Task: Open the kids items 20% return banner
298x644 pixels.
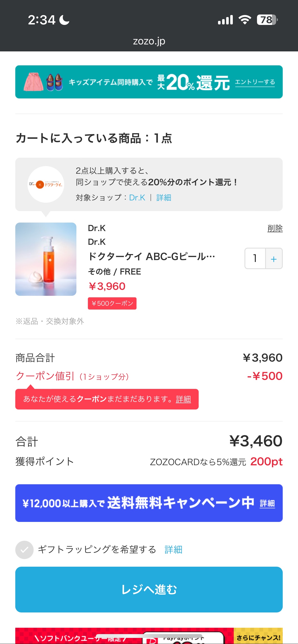Action: [127, 82]
